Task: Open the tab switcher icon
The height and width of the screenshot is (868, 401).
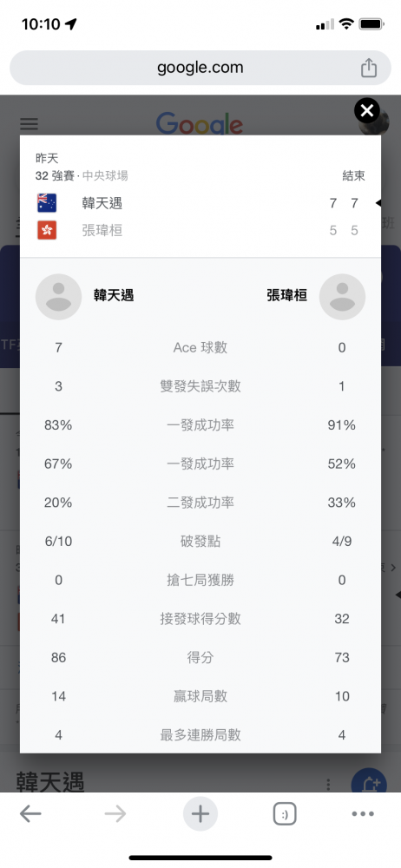Action: [x=285, y=814]
